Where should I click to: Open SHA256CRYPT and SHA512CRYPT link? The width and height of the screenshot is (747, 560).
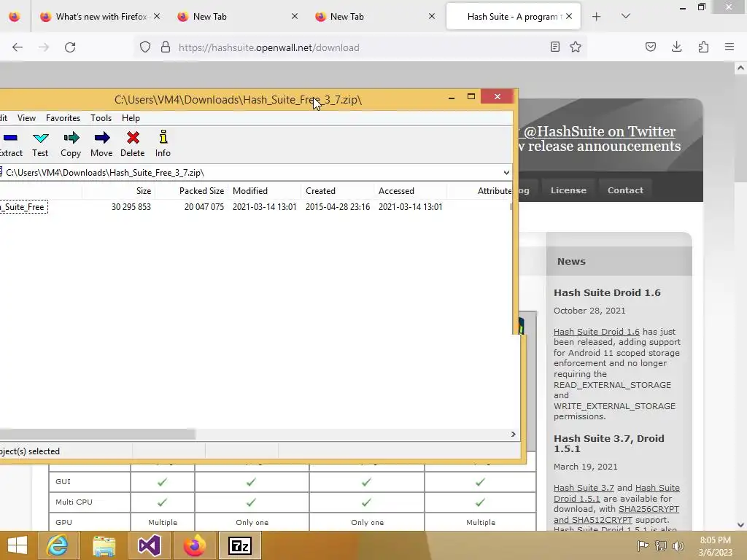pyautogui.click(x=616, y=514)
